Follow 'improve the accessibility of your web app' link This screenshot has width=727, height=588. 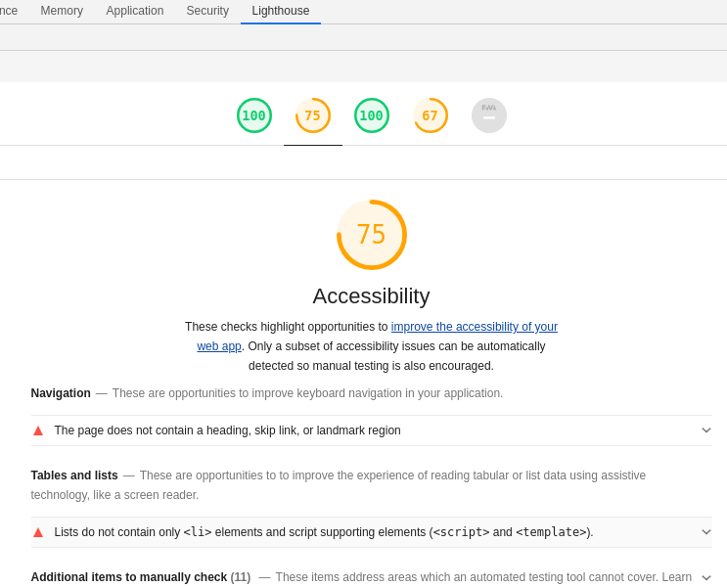click(x=474, y=327)
